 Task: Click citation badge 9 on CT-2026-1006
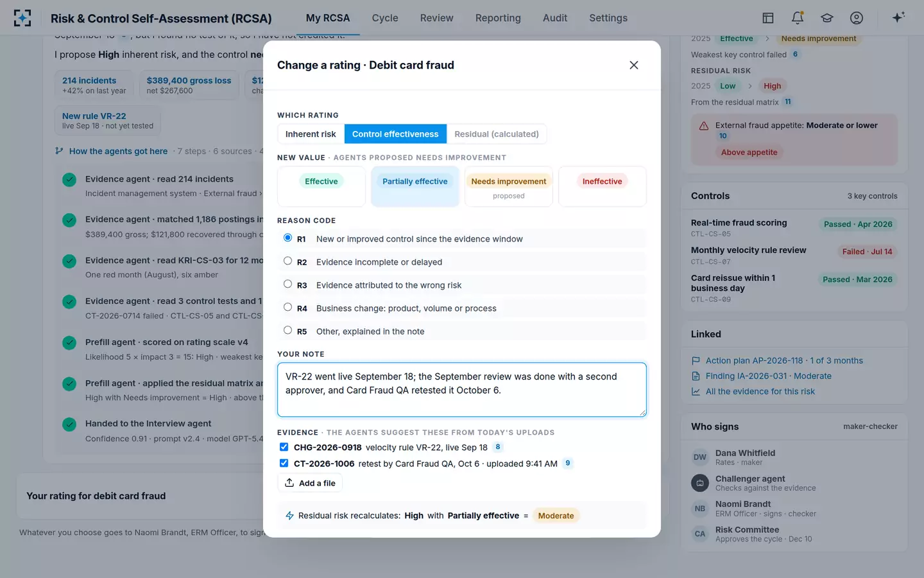pos(567,463)
